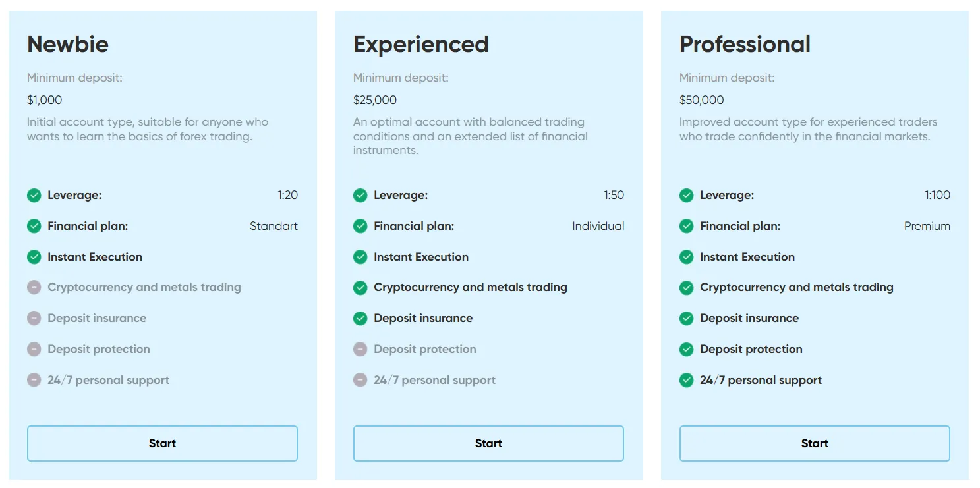
Task: Choose Start for the Professional account
Action: point(815,443)
